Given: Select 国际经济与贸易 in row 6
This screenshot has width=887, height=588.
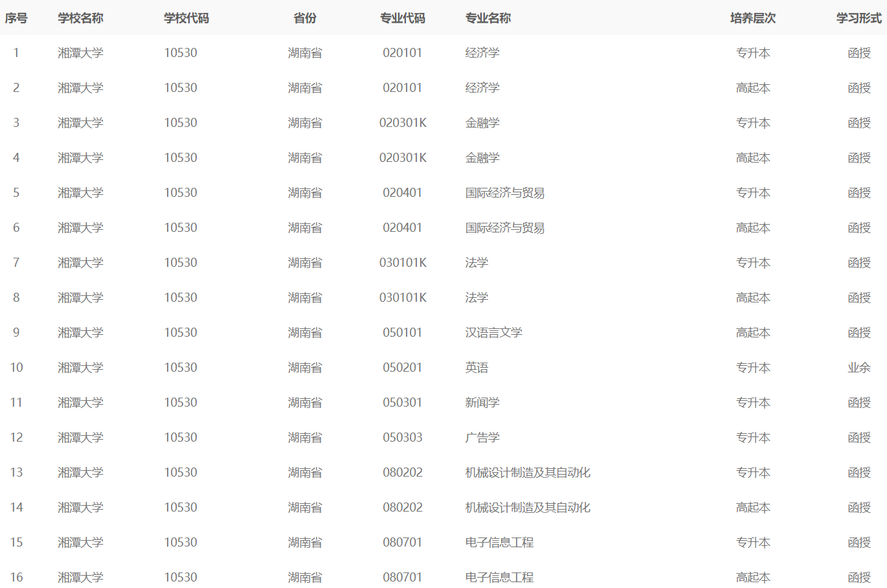Looking at the screenshot, I should pos(505,228).
